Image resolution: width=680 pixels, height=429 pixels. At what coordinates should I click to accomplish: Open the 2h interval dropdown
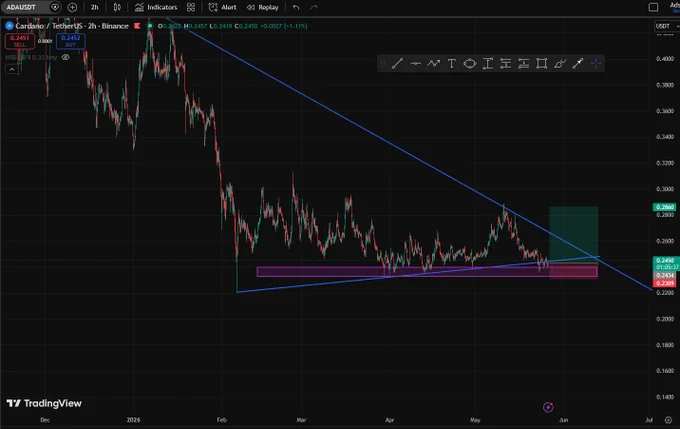95,7
